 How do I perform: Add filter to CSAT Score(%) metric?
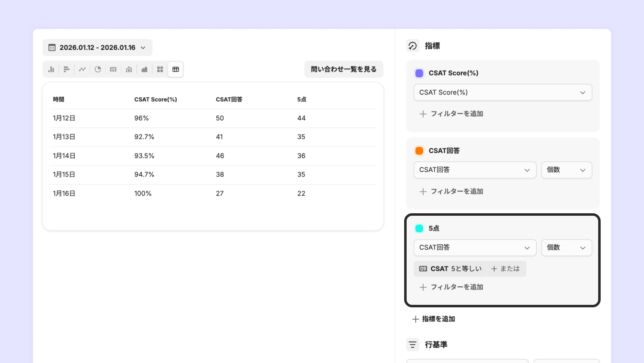[x=451, y=114]
